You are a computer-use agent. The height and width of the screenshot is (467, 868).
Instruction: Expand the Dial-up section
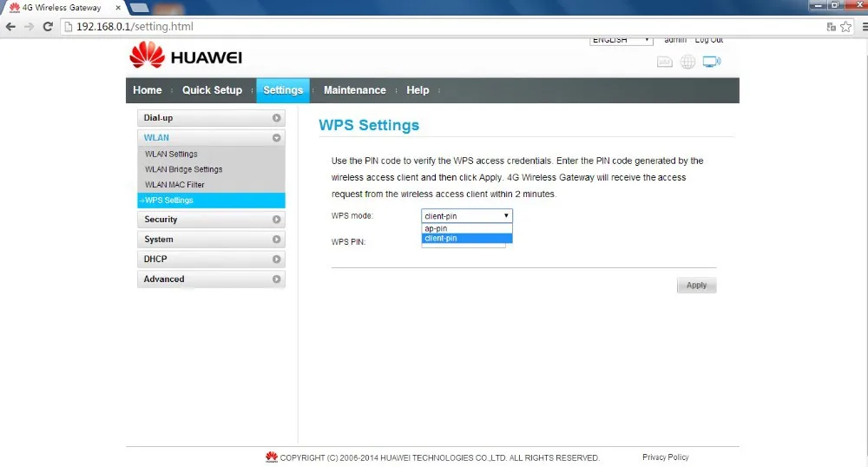point(211,118)
